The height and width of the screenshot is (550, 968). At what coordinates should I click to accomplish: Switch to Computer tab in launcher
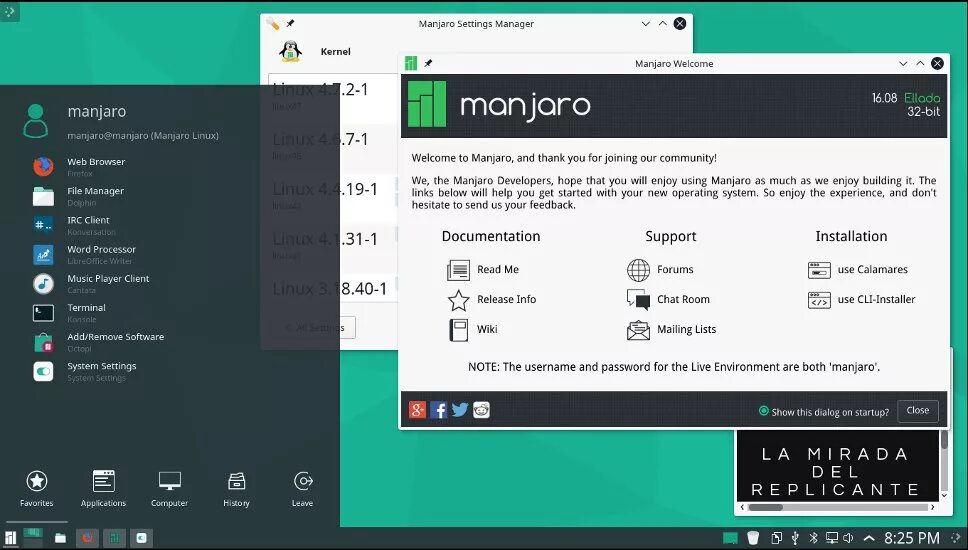[169, 488]
